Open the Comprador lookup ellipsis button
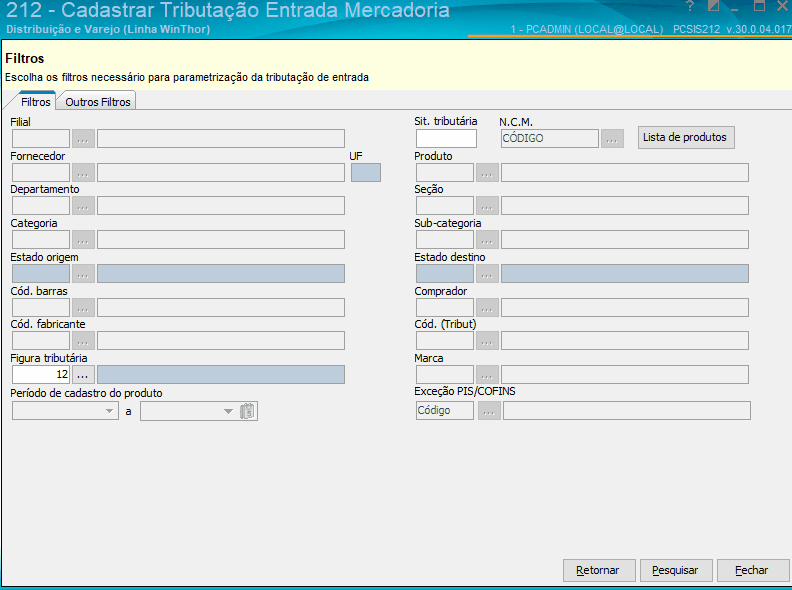792x590 pixels. click(x=487, y=308)
